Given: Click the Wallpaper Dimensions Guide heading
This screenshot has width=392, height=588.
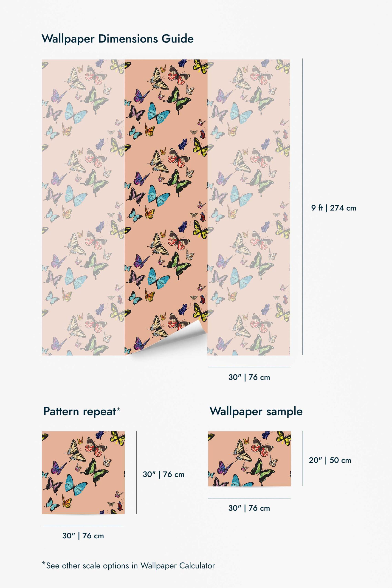Looking at the screenshot, I should click(x=118, y=39).
